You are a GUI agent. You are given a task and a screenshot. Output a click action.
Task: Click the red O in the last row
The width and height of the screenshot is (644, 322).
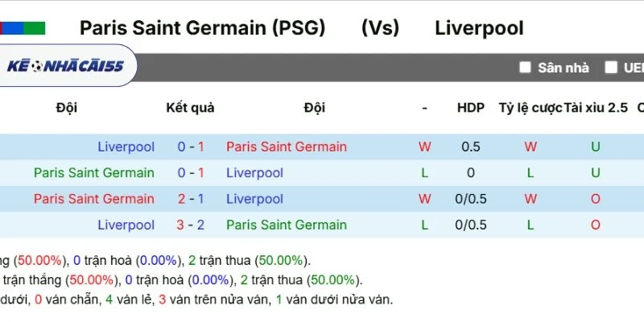click(596, 225)
